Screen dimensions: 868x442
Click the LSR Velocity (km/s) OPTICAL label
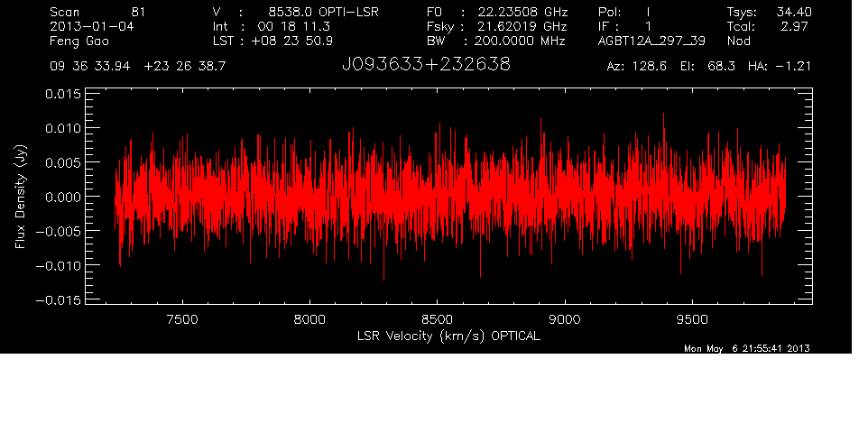click(x=448, y=336)
